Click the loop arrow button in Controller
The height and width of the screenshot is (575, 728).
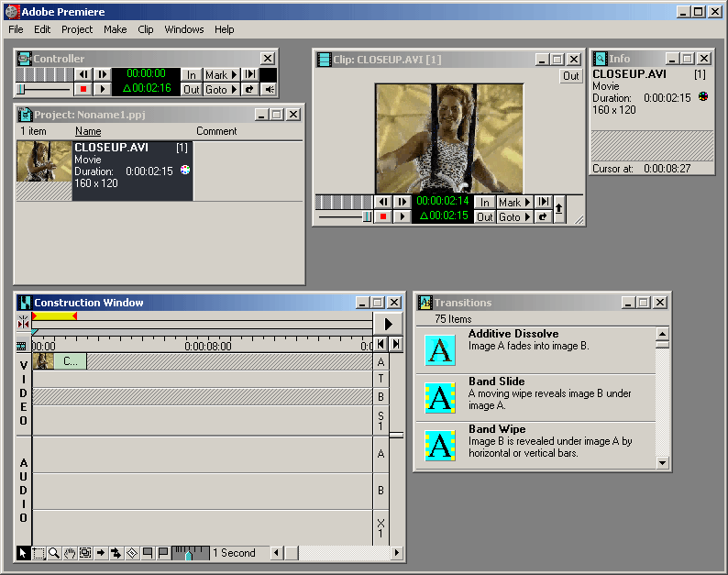pyautogui.click(x=249, y=89)
